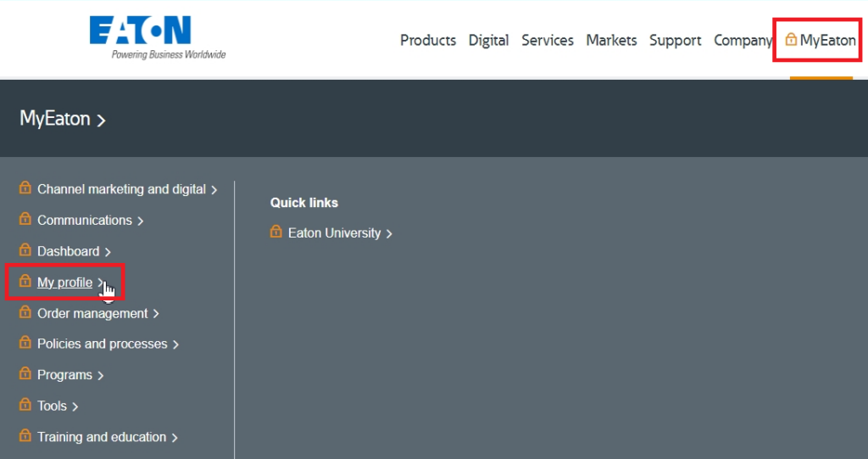The width and height of the screenshot is (868, 459).
Task: Expand the chevron after Policies and processes
Action: pos(175,344)
